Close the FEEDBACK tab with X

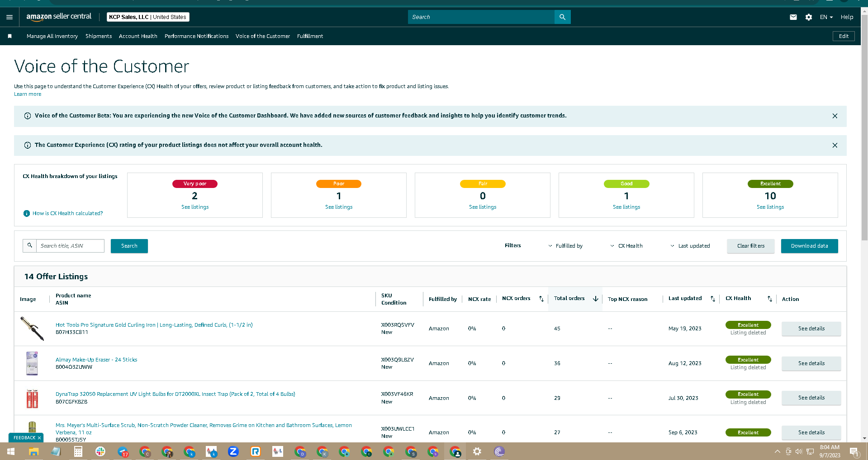(39, 438)
